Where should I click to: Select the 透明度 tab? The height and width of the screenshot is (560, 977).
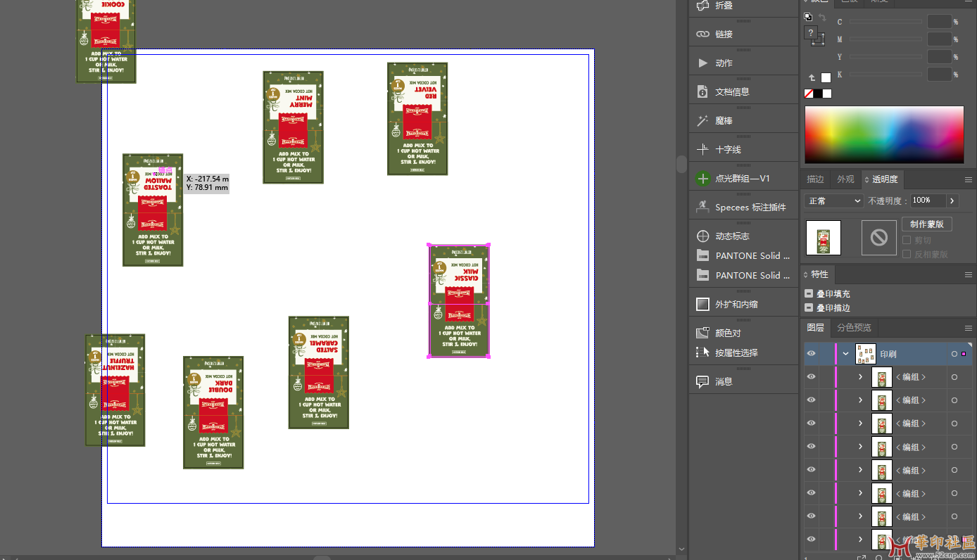click(883, 179)
